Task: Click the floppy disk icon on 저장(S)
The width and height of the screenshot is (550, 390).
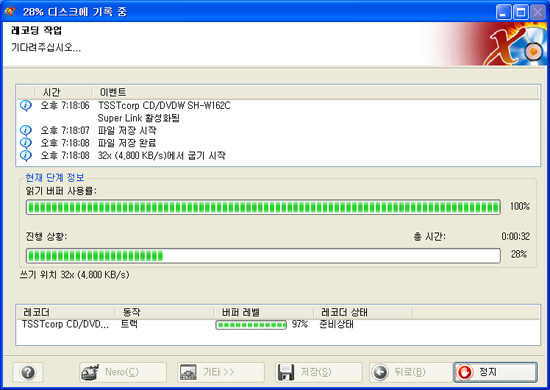Action: pos(286,372)
